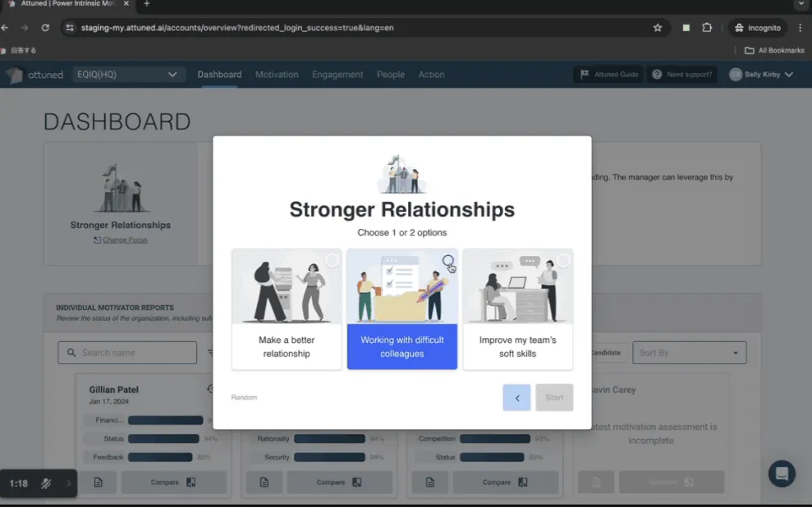The height and width of the screenshot is (507, 812).
Task: Select the 'Make a better relationship' radio circle
Action: point(332,261)
